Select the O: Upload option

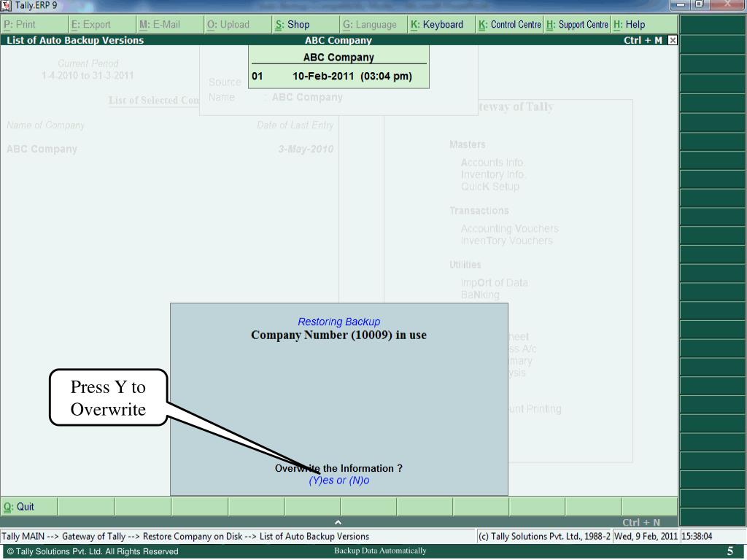238,25
